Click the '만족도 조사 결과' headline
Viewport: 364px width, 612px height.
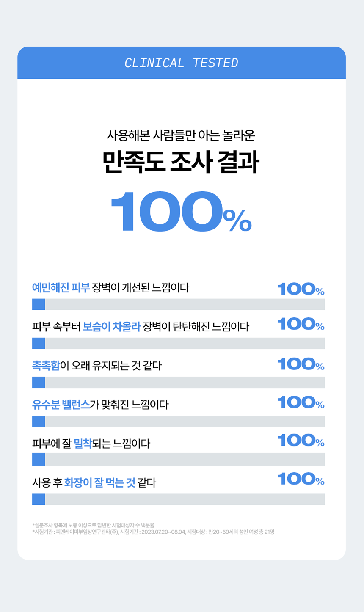click(x=181, y=162)
